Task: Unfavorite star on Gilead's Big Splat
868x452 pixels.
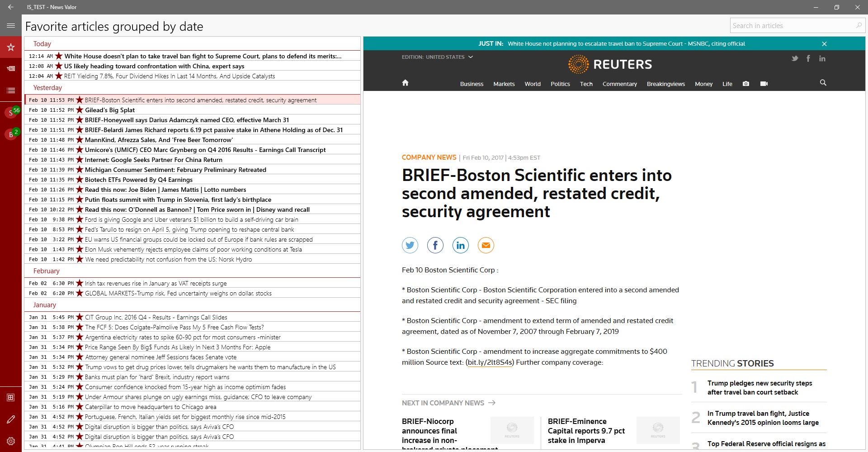Action: point(80,110)
